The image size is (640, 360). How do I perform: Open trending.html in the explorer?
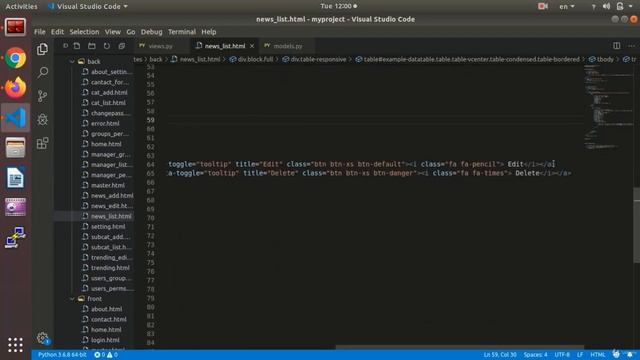(x=110, y=268)
